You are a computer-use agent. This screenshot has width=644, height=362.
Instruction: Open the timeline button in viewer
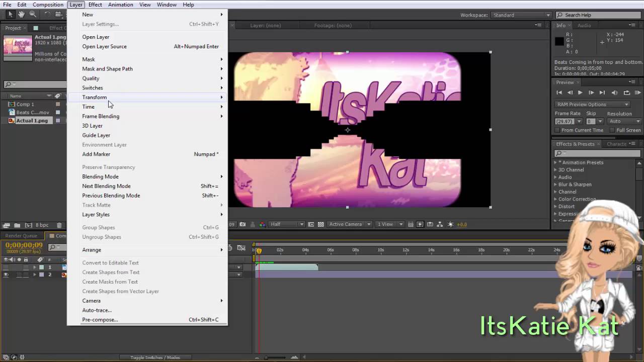click(430, 224)
